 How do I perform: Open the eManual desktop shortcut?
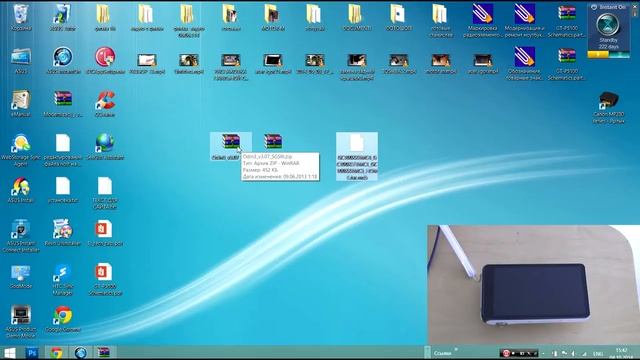coord(21,104)
